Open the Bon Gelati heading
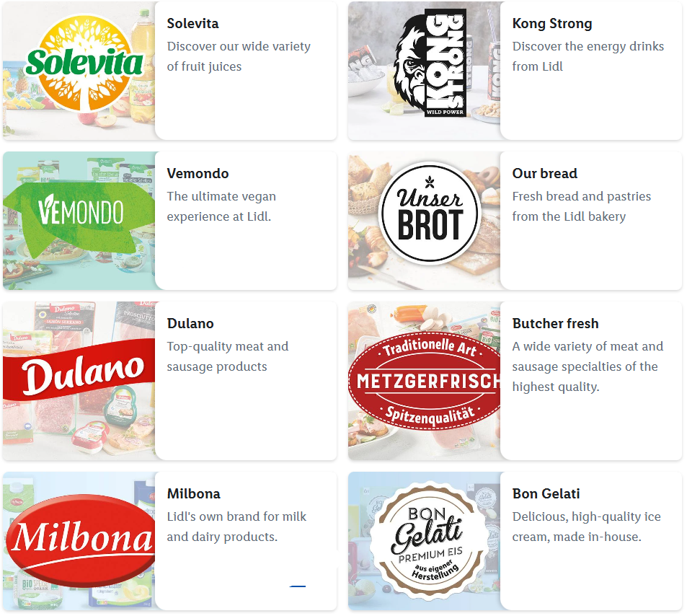The image size is (687, 616). click(x=546, y=494)
